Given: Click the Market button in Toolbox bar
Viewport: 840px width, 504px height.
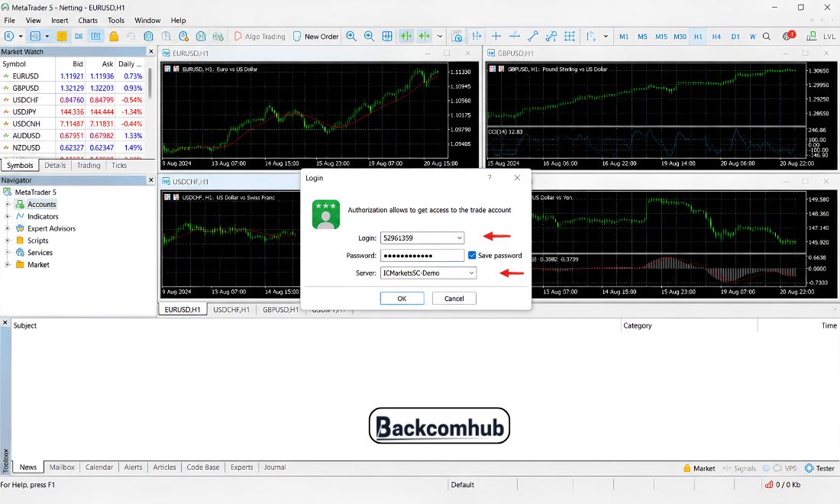Looking at the screenshot, I should click(699, 468).
